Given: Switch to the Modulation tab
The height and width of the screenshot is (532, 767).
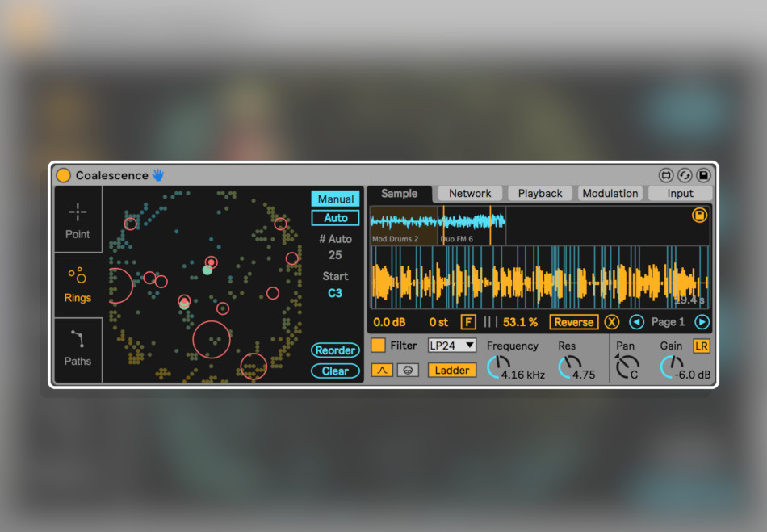Looking at the screenshot, I should [610, 194].
